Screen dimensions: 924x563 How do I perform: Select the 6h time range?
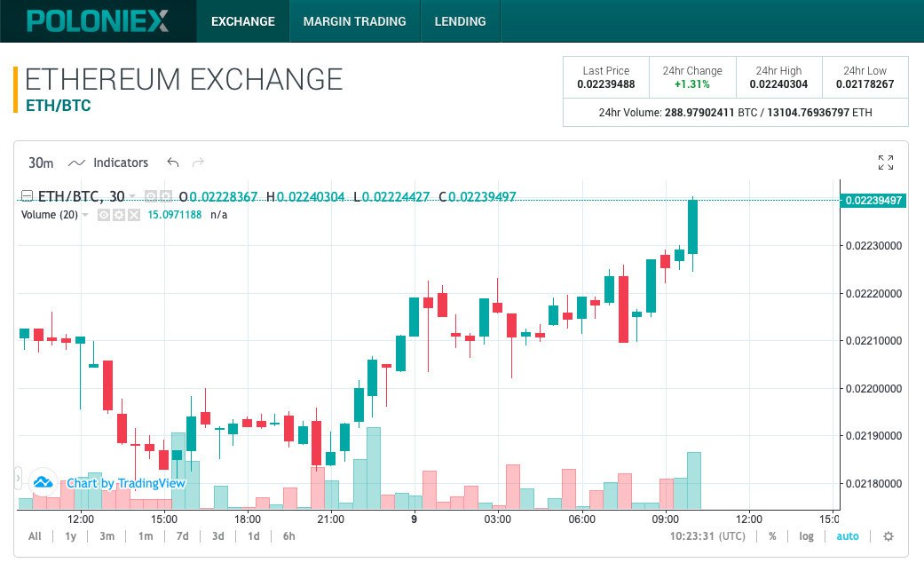point(288,536)
